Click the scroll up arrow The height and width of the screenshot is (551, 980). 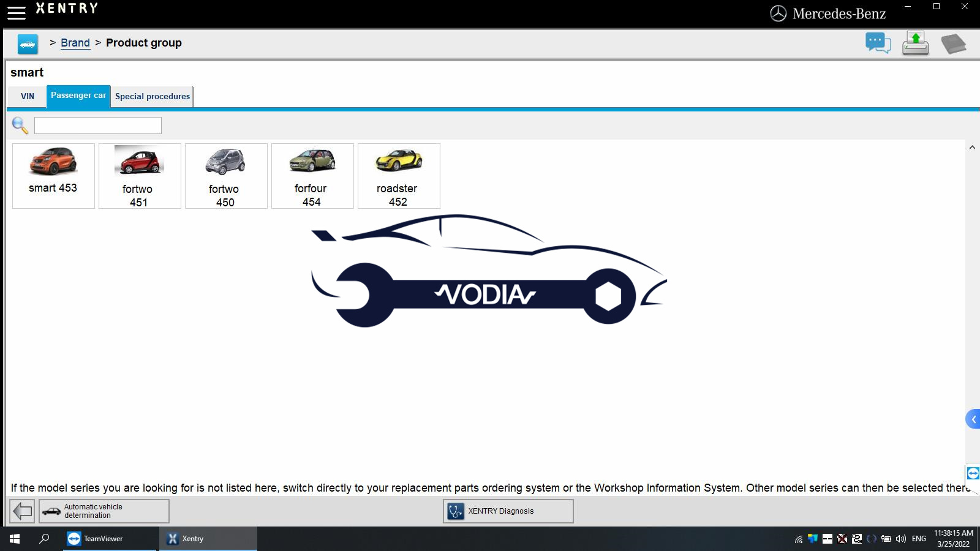tap(972, 148)
